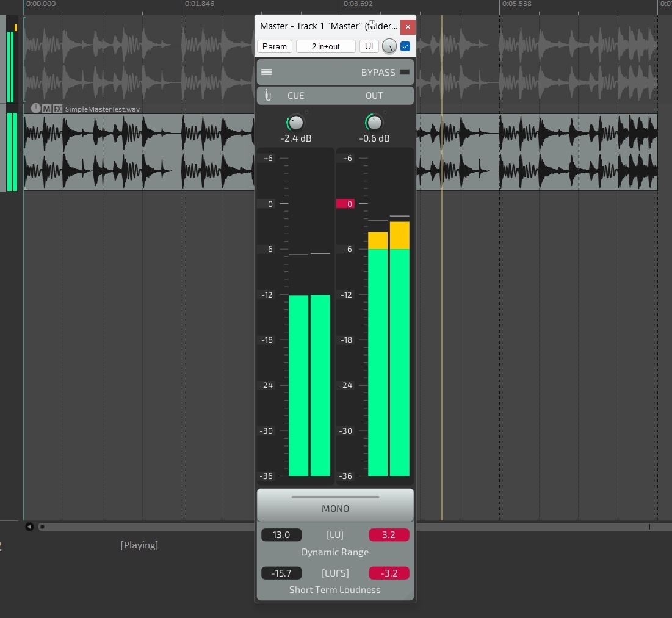Uncheck the blue plugin enable checkbox
This screenshot has width=672, height=618.
405,46
